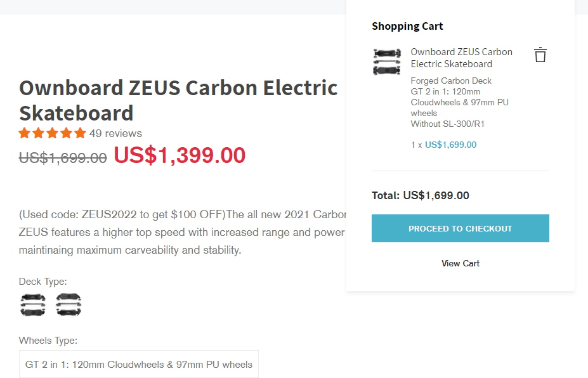Open the 49 reviews link
Image resolution: width=588 pixels, height=378 pixels.
(115, 133)
